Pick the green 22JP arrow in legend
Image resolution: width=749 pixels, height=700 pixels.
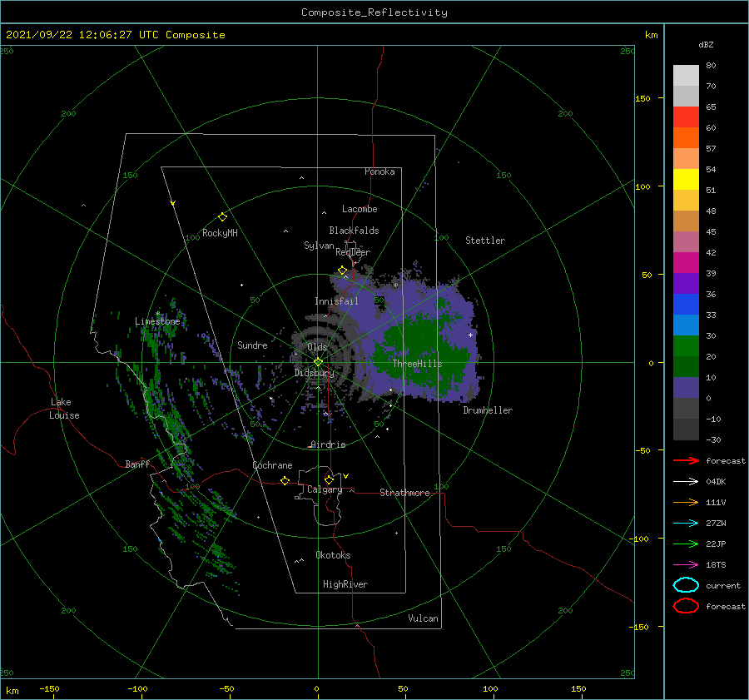click(686, 544)
